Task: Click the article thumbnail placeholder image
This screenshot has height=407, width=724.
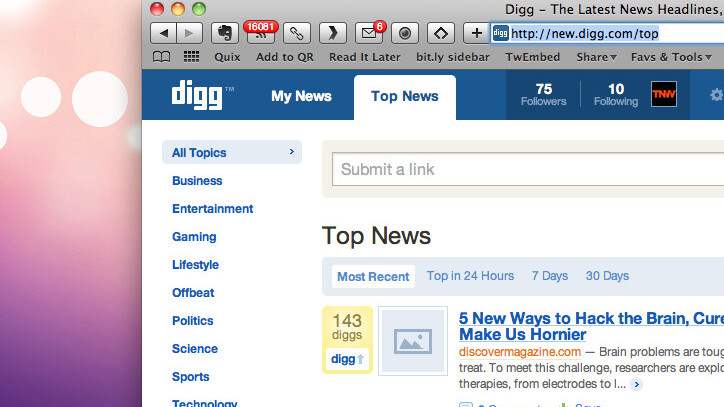Action: coord(413,341)
